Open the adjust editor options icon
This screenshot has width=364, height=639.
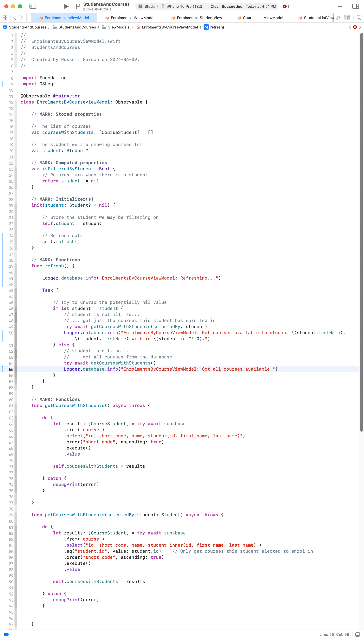(347, 18)
